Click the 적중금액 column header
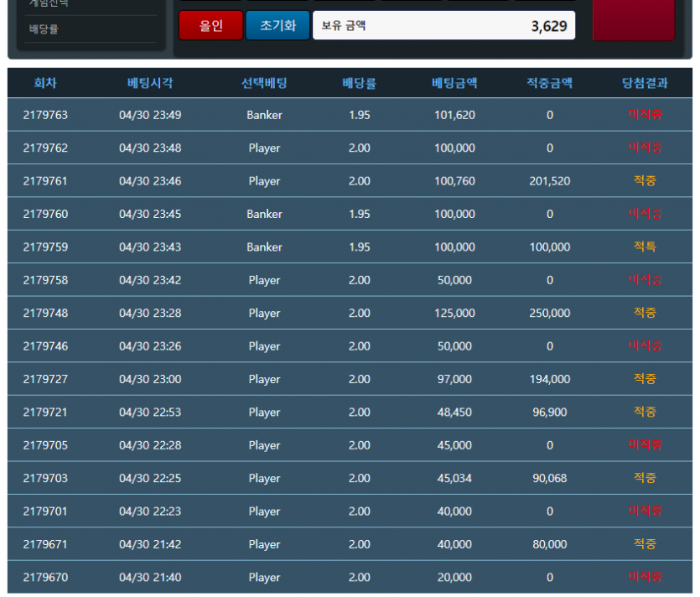This screenshot has height=597, width=700. click(549, 83)
